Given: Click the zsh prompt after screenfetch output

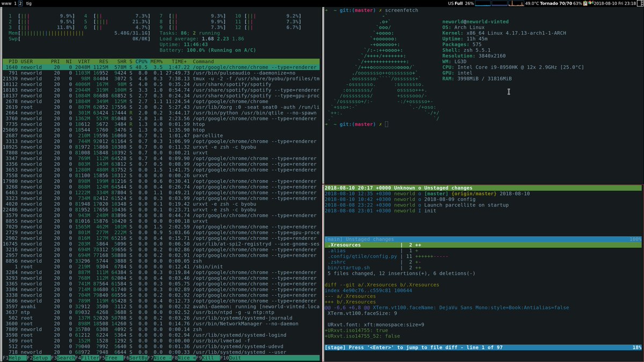Looking at the screenshot, I should tap(356, 124).
